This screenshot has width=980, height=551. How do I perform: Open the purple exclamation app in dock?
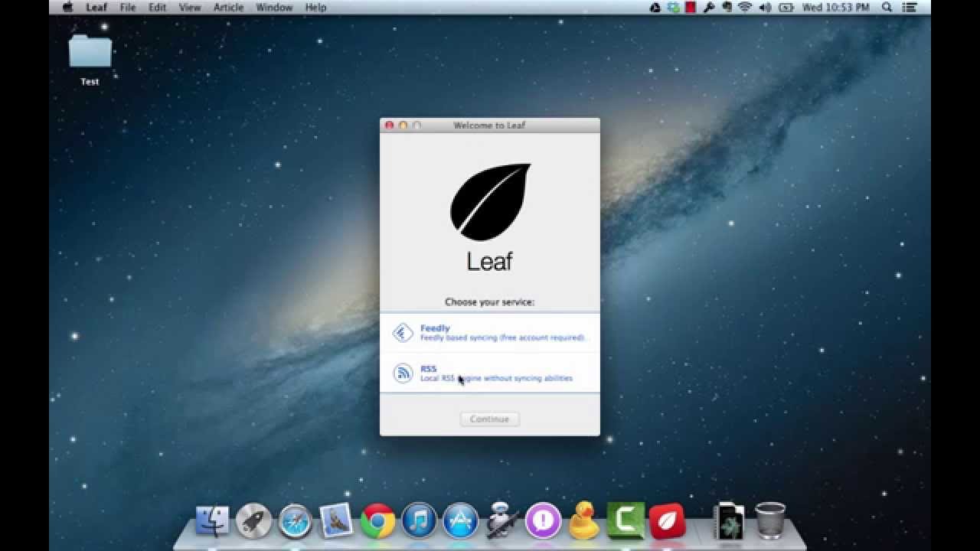point(543,521)
